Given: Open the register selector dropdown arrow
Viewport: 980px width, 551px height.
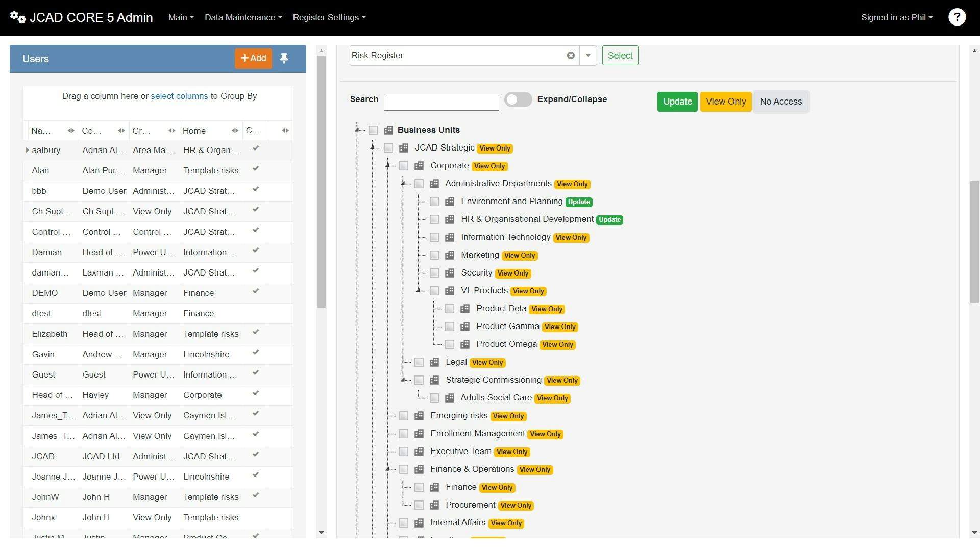Looking at the screenshot, I should [x=588, y=55].
